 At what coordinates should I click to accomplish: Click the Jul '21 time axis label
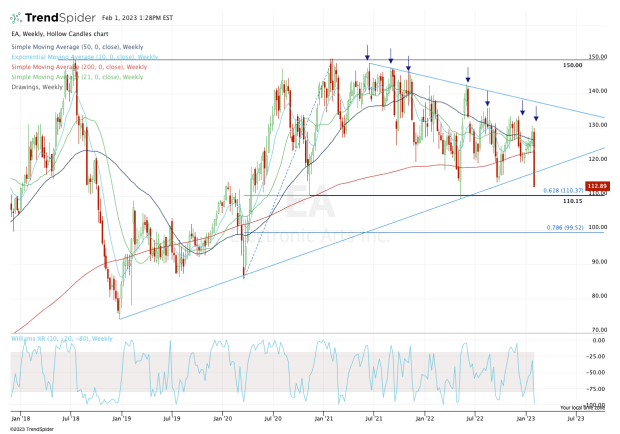pos(374,419)
